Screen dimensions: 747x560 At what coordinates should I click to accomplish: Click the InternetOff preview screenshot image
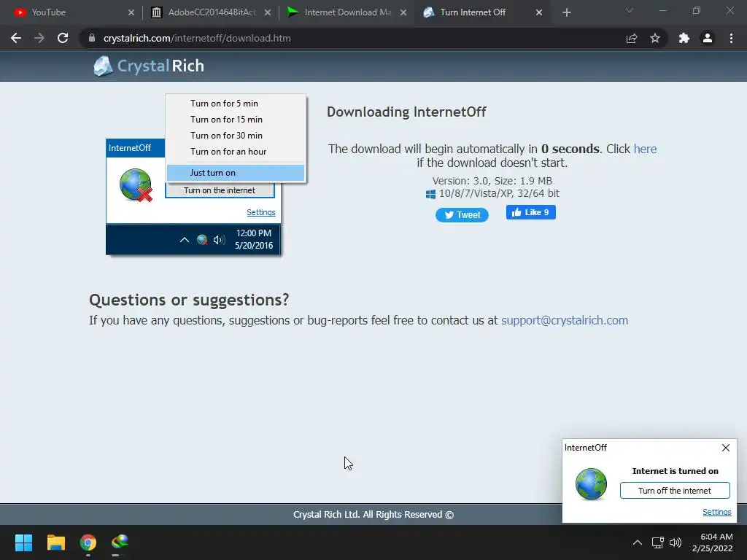pyautogui.click(x=206, y=174)
